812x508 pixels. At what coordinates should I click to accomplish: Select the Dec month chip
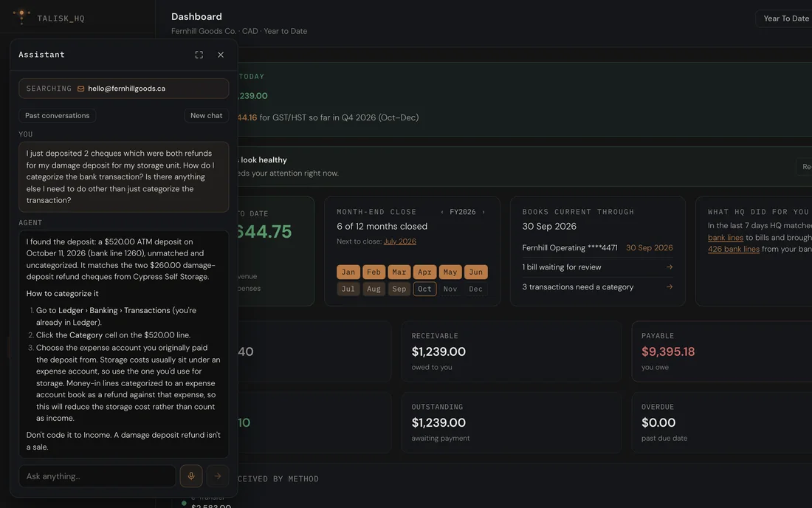click(x=475, y=289)
